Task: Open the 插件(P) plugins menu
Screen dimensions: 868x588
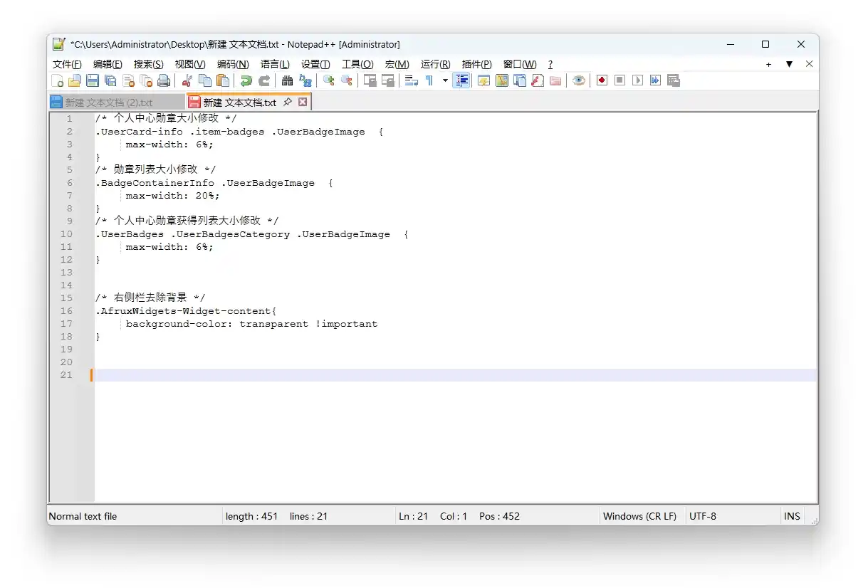Action: click(476, 64)
